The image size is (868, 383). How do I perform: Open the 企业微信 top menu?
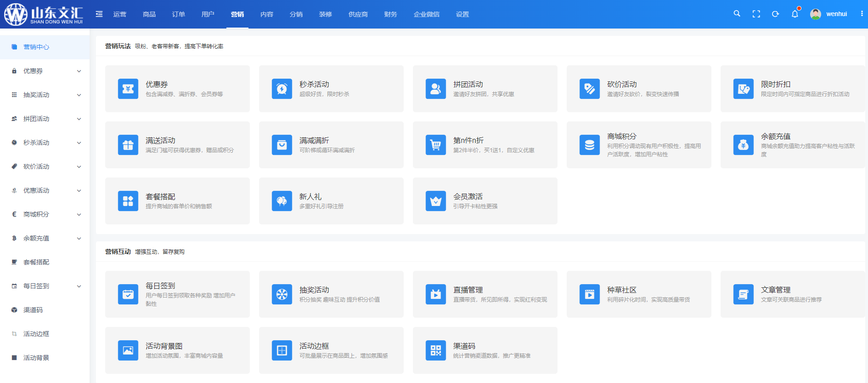coord(427,14)
